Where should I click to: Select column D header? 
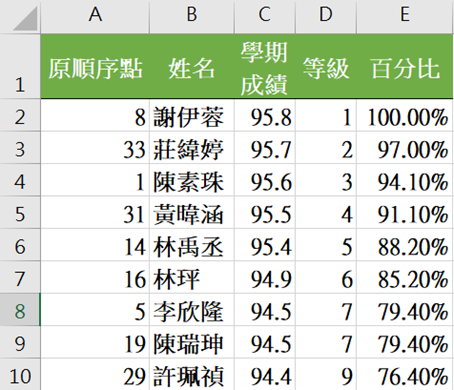[x=326, y=16]
